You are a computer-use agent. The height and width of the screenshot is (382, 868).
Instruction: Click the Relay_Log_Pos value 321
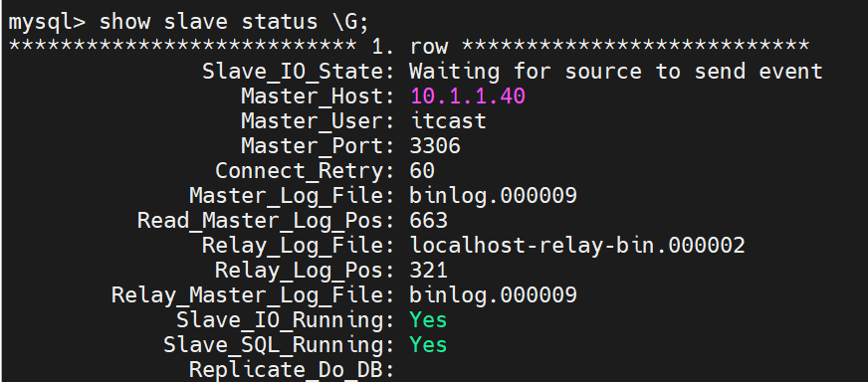tap(428, 271)
